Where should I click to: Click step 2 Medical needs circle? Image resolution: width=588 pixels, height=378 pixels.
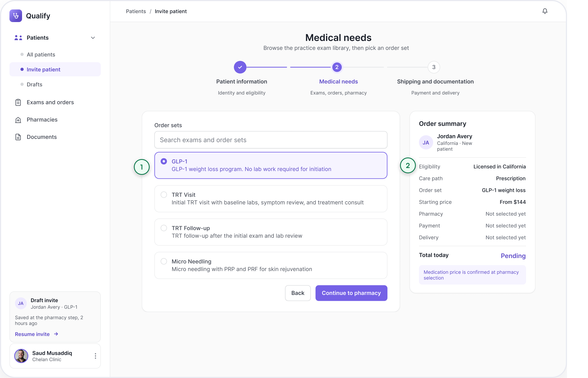click(337, 67)
